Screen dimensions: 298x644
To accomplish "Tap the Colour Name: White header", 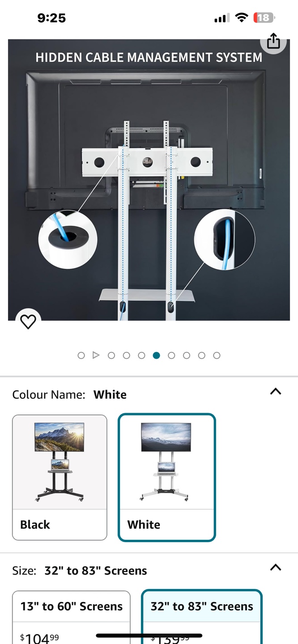I will click(x=69, y=394).
